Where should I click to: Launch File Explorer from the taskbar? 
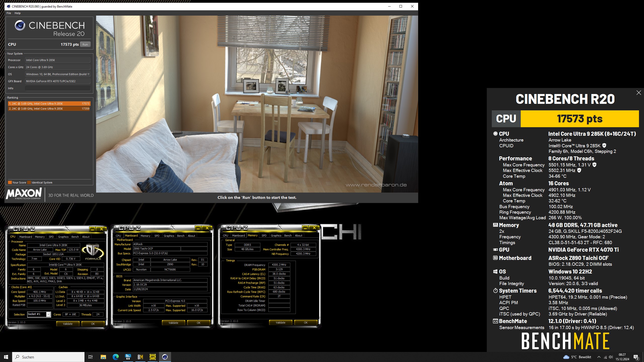tap(103, 357)
